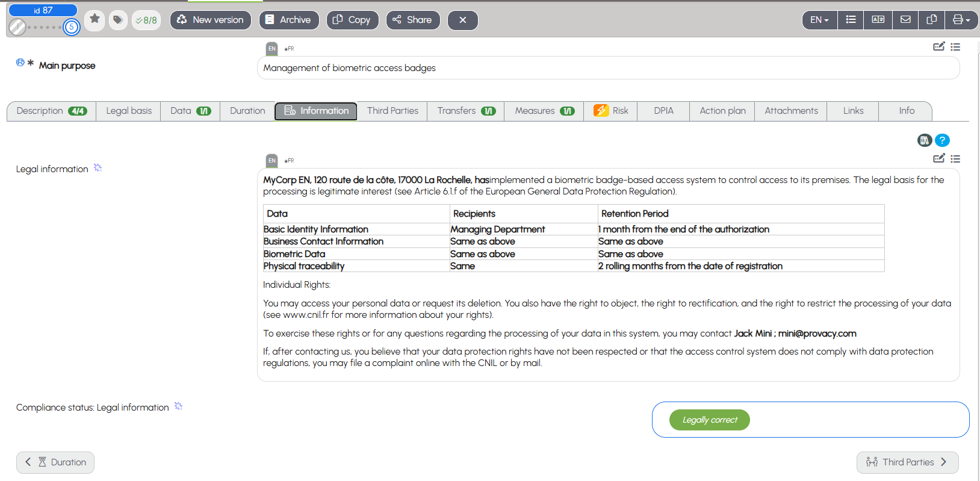
Task: Go to the Duration tab
Action: (247, 111)
